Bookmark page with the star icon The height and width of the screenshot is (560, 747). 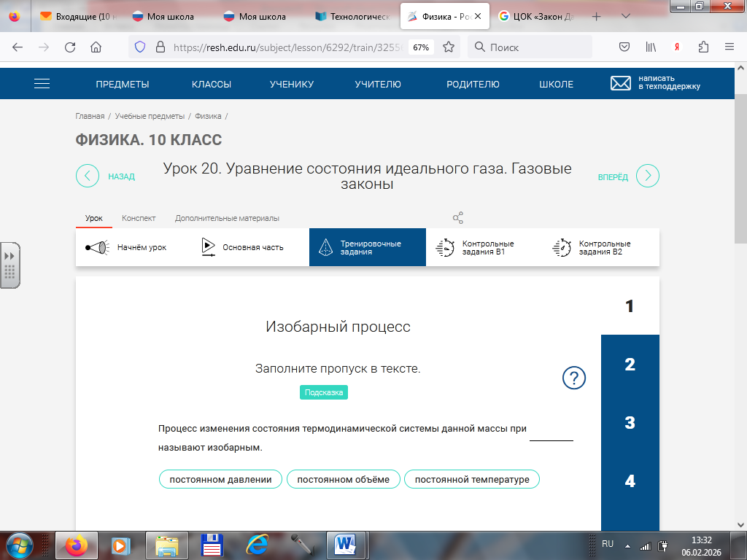pos(449,47)
